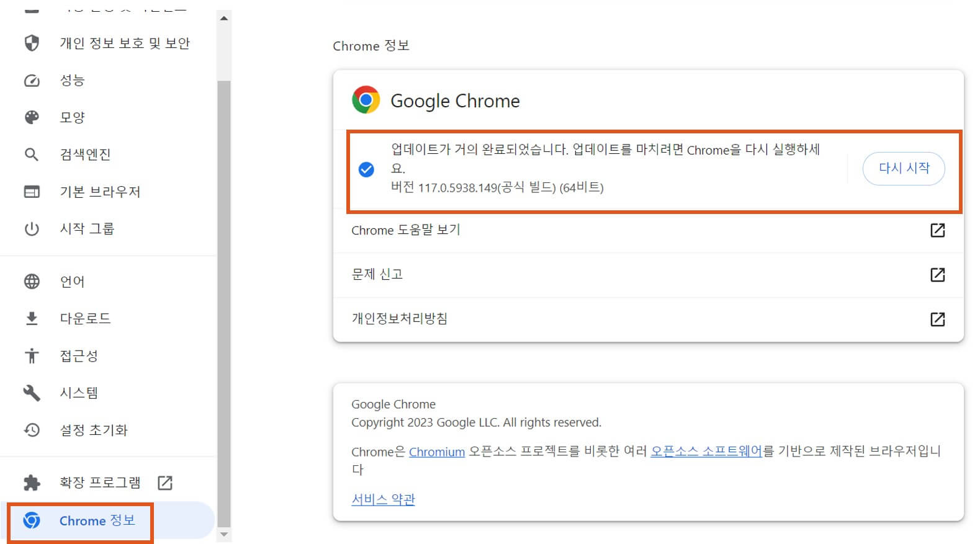This screenshot has height=544, width=980.
Task: Follow the Chromium hyperlink
Action: point(437,452)
